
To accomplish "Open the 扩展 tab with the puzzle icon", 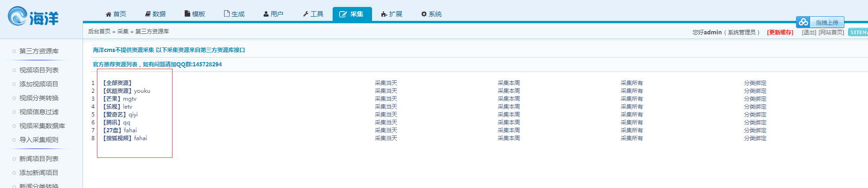I will pyautogui.click(x=392, y=14).
